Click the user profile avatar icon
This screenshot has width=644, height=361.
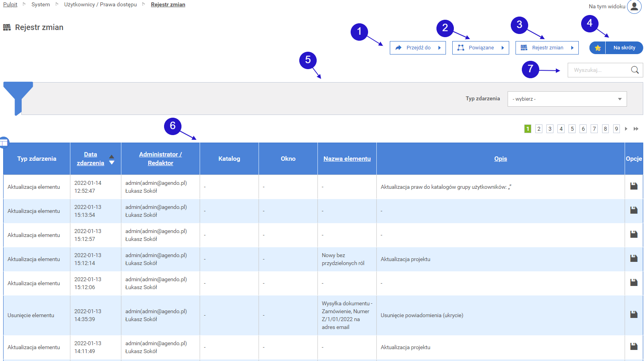[x=634, y=6]
